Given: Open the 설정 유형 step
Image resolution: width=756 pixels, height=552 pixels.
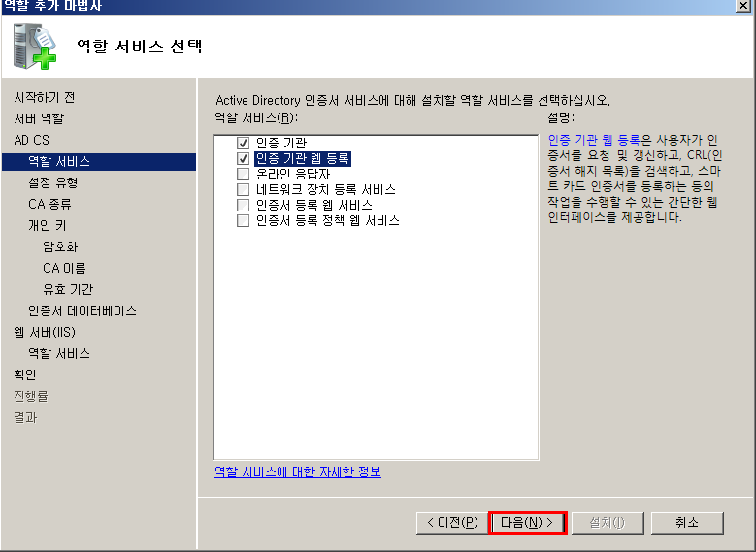Looking at the screenshot, I should [53, 182].
